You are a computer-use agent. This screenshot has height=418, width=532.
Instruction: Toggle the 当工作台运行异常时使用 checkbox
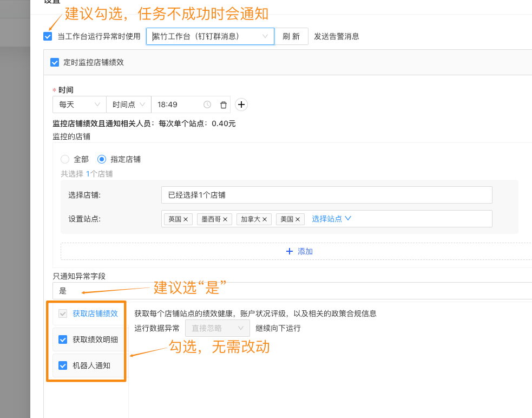pyautogui.click(x=48, y=36)
